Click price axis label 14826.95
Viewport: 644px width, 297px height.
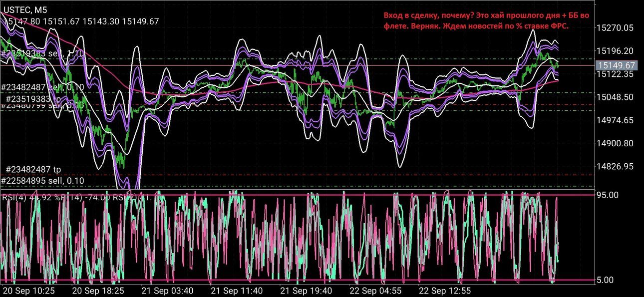click(x=616, y=166)
